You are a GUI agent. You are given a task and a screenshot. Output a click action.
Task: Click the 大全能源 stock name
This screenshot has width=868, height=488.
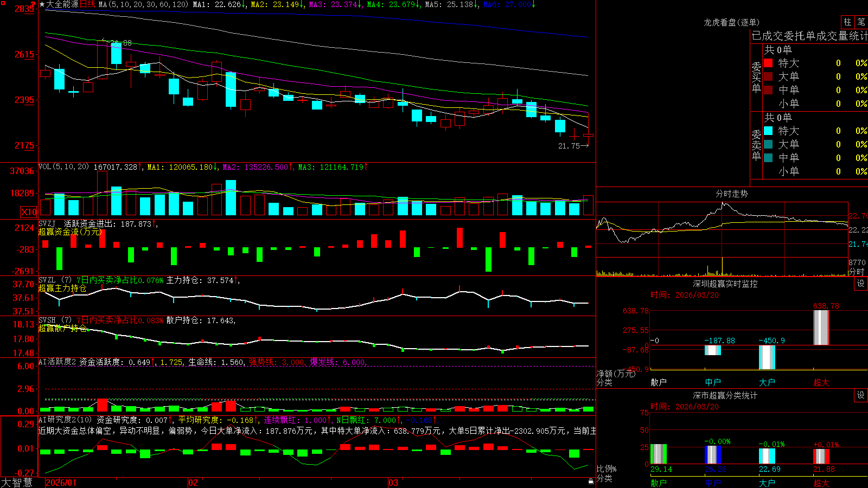[62, 4]
